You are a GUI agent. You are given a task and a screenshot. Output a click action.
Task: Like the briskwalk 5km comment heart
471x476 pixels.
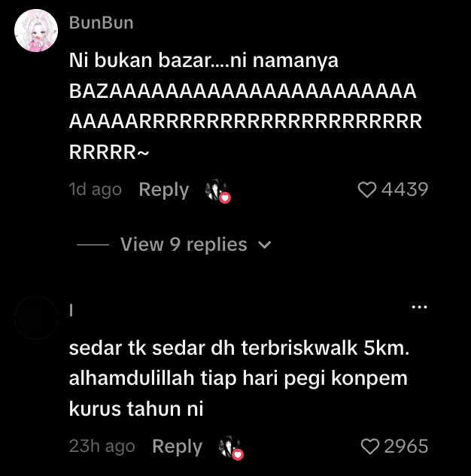[x=370, y=446]
